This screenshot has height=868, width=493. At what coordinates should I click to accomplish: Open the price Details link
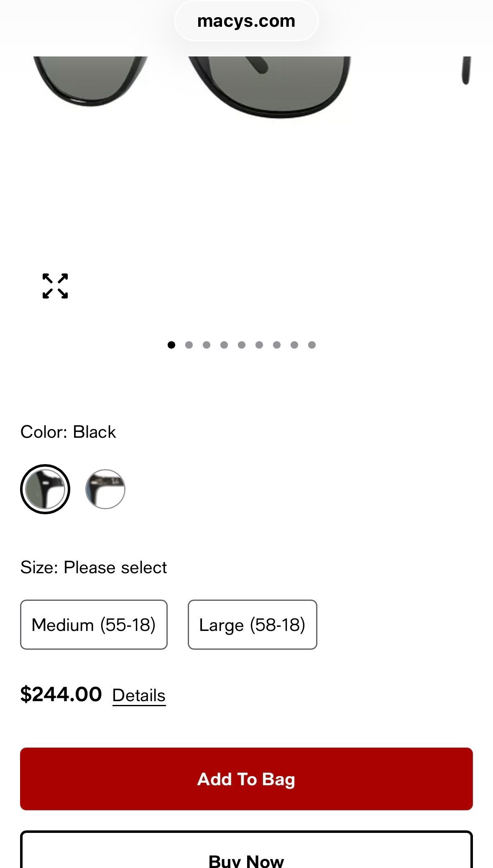(x=139, y=696)
